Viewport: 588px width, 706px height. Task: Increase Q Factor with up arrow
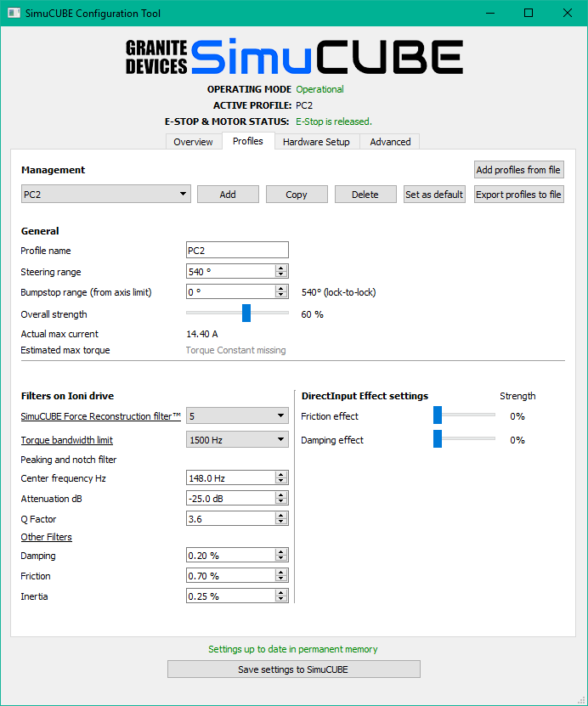(x=281, y=515)
